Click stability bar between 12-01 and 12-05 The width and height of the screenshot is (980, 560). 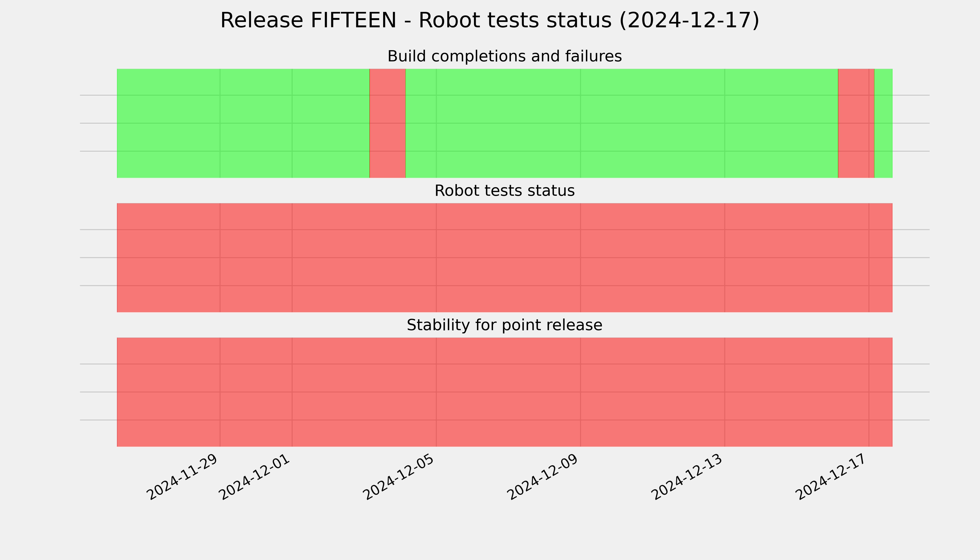(364, 392)
